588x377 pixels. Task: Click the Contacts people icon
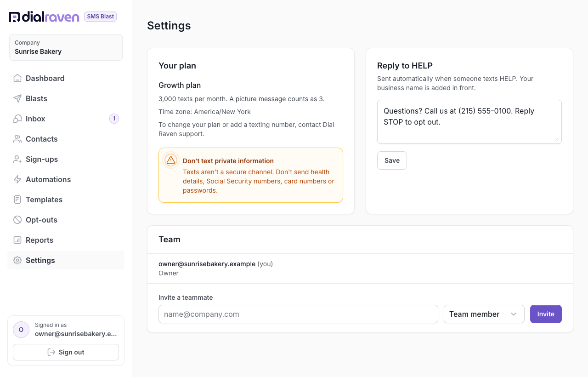pyautogui.click(x=17, y=139)
